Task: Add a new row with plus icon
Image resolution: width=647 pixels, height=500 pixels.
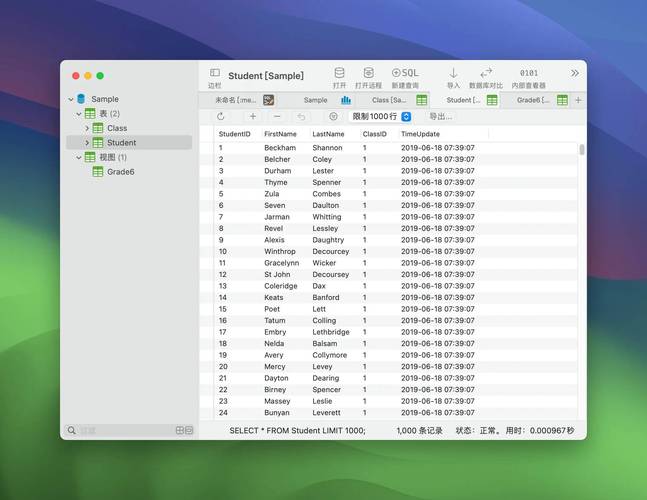Action: [252, 116]
